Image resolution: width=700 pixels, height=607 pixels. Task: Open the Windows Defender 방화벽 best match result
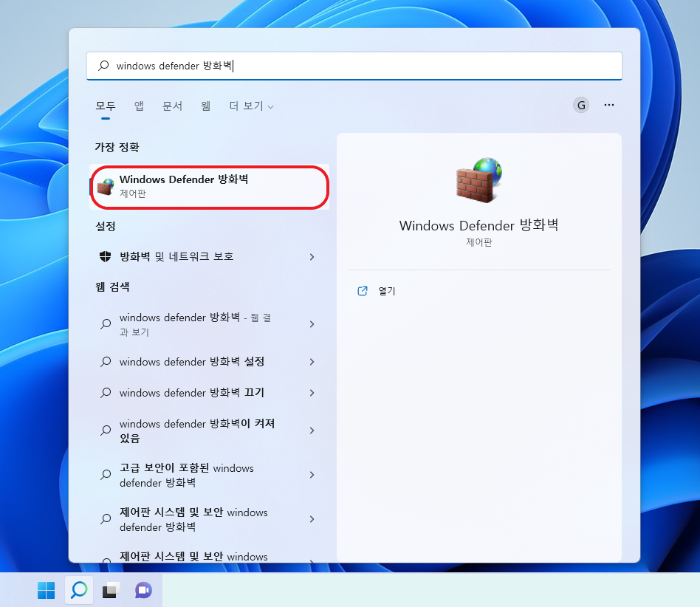point(210,187)
